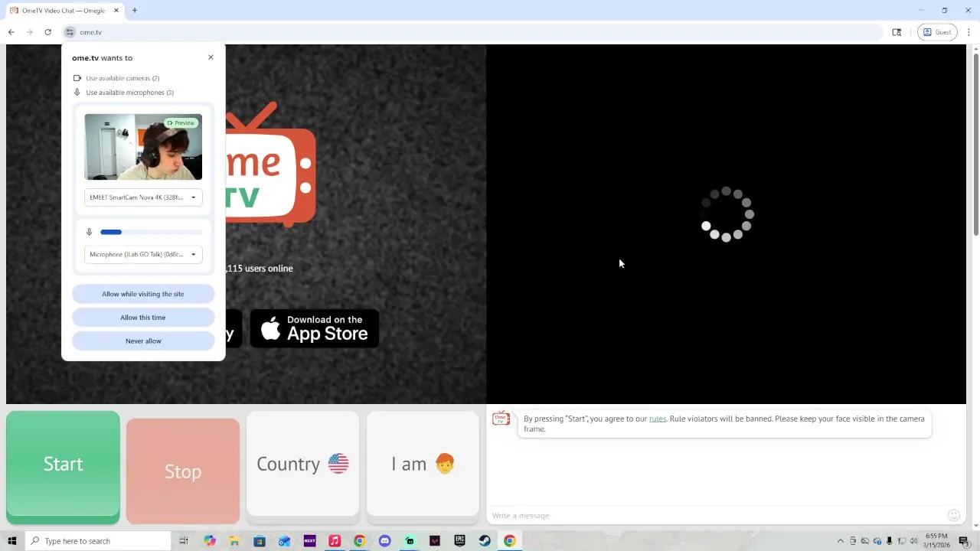Open File Explorer from taskbar

click(234, 541)
